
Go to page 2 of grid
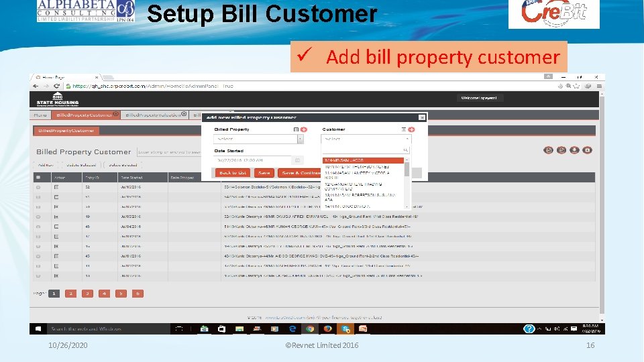click(70, 294)
